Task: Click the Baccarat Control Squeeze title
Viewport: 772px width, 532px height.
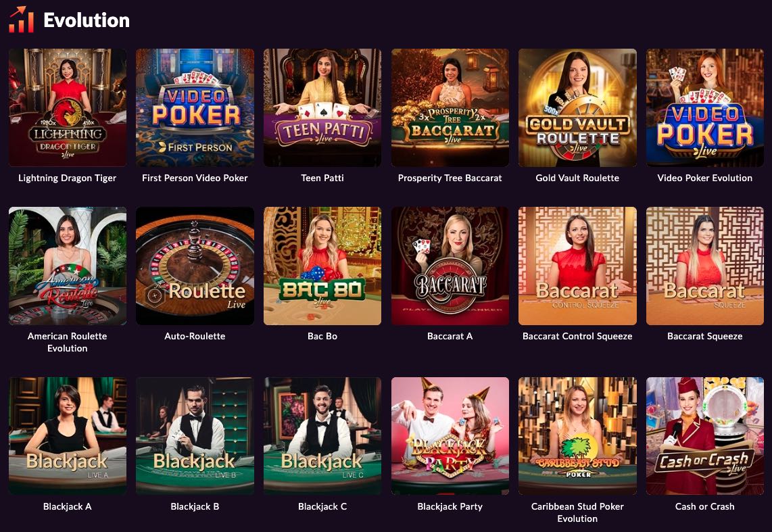Action: 577,336
